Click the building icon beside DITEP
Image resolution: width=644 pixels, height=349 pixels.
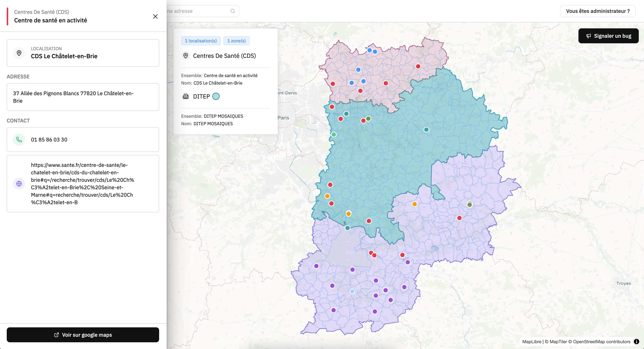click(x=185, y=96)
